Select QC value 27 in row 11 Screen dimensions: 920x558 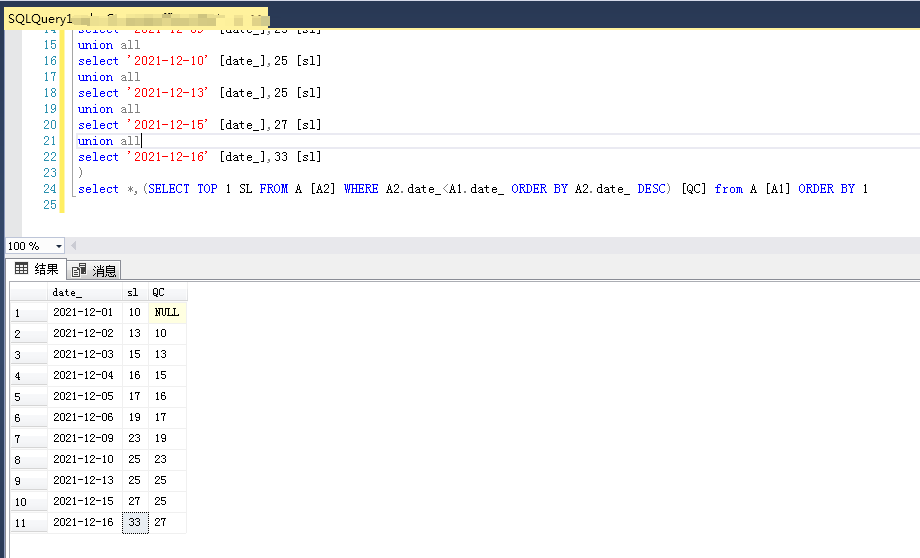click(x=167, y=522)
